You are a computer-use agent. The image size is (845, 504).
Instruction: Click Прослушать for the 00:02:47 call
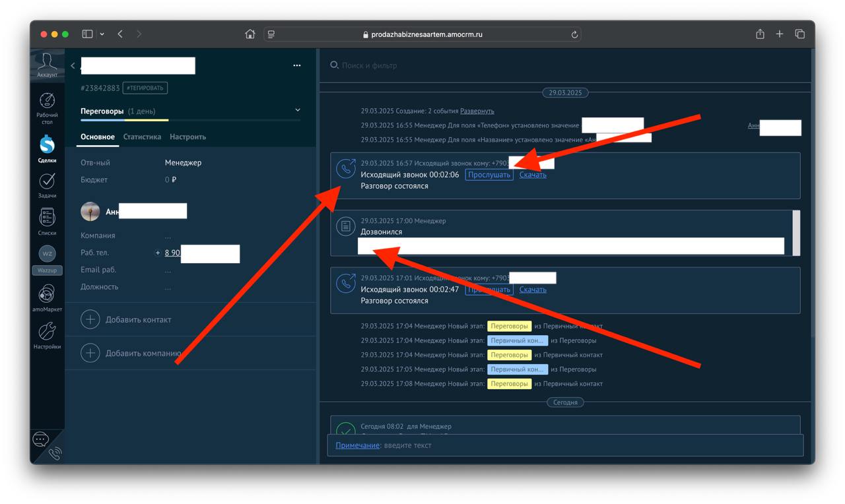pos(489,290)
